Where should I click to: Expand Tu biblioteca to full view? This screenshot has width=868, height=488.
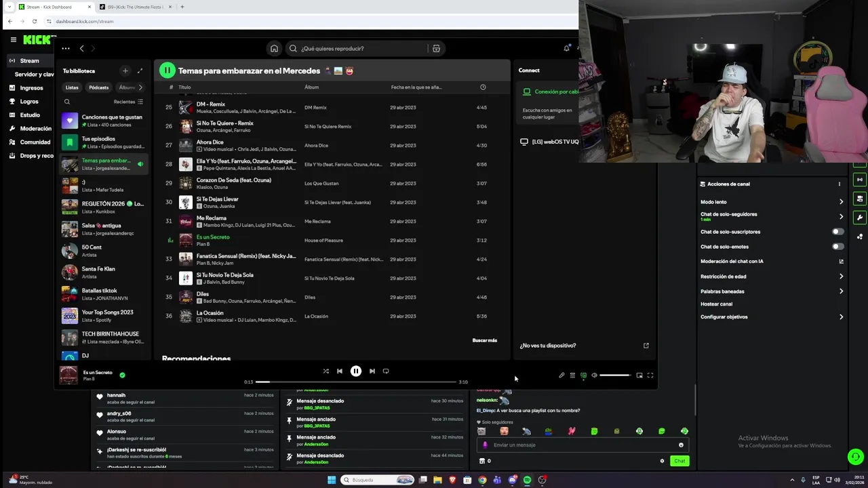[x=140, y=70]
